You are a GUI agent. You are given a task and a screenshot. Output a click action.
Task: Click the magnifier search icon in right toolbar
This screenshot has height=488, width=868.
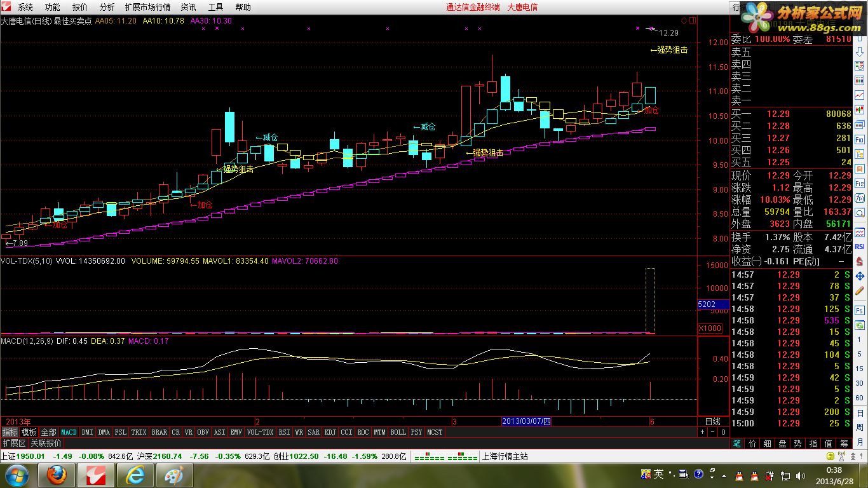(x=860, y=213)
